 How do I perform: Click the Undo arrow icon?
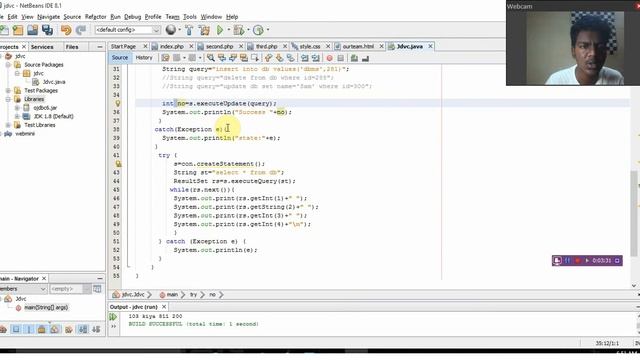point(66,30)
